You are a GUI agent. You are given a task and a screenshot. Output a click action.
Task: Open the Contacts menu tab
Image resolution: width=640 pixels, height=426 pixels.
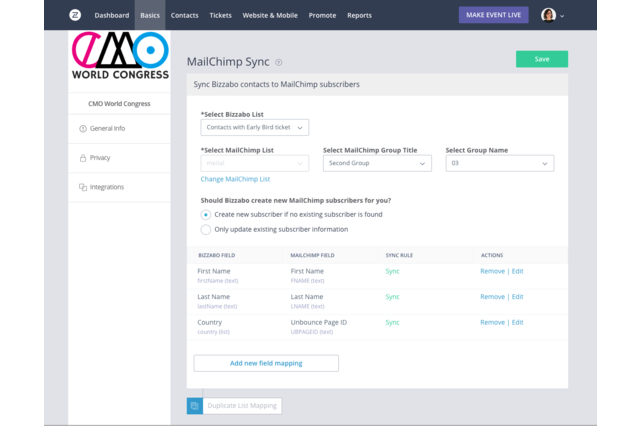184,15
